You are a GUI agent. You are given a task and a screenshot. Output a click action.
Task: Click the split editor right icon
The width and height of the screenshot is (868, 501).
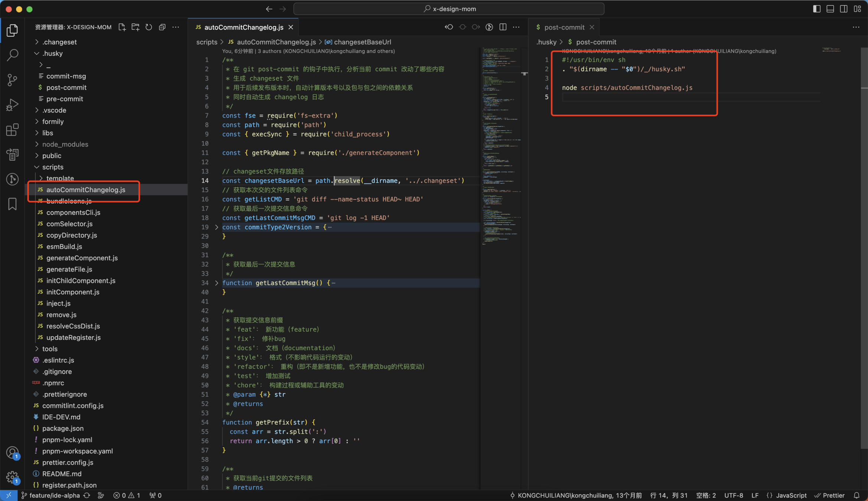tap(503, 27)
